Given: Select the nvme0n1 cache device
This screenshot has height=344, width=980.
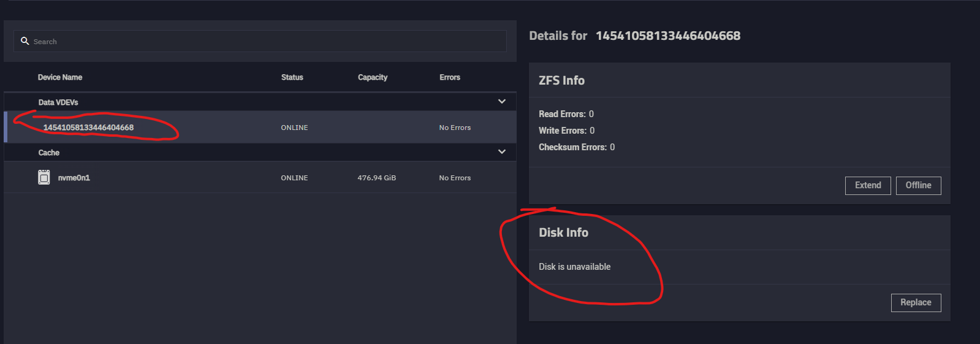Looking at the screenshot, I should pyautogui.click(x=74, y=178).
